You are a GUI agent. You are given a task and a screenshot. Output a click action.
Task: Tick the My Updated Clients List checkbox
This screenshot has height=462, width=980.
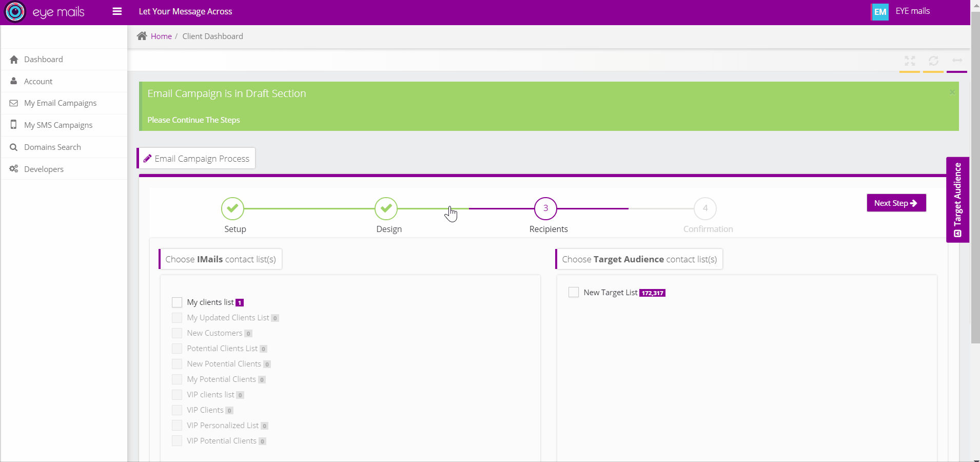point(177,318)
